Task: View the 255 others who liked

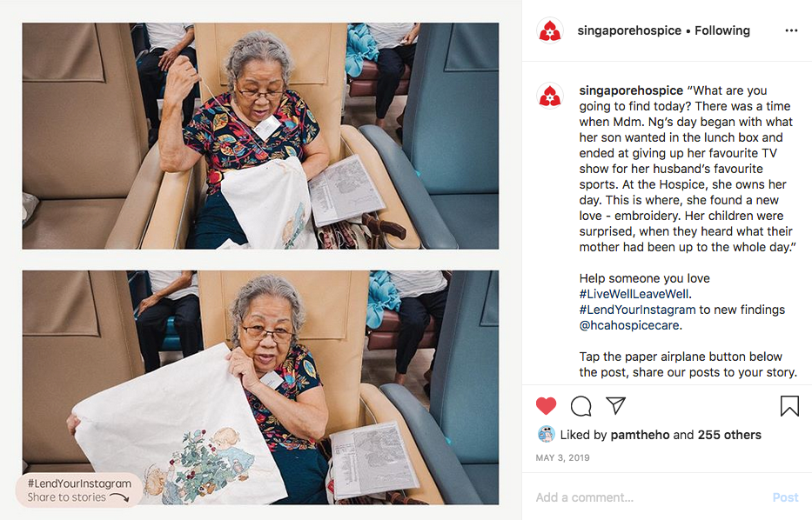Action: coord(729,435)
